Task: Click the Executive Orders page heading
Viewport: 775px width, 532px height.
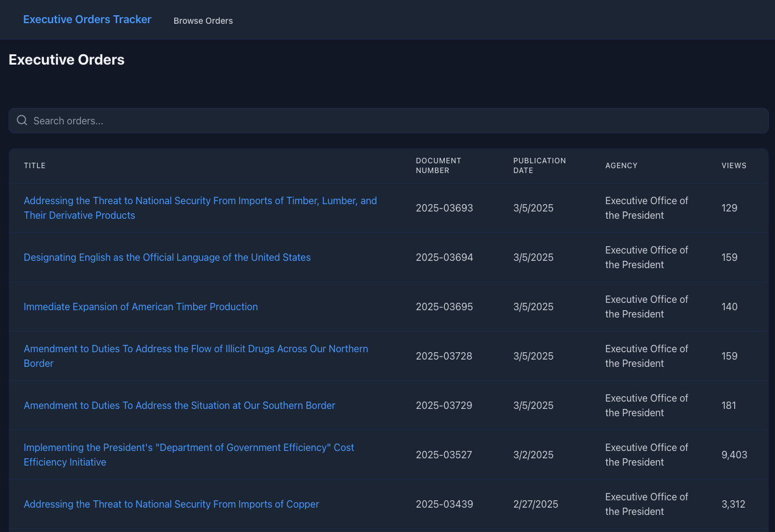Action: (x=66, y=60)
